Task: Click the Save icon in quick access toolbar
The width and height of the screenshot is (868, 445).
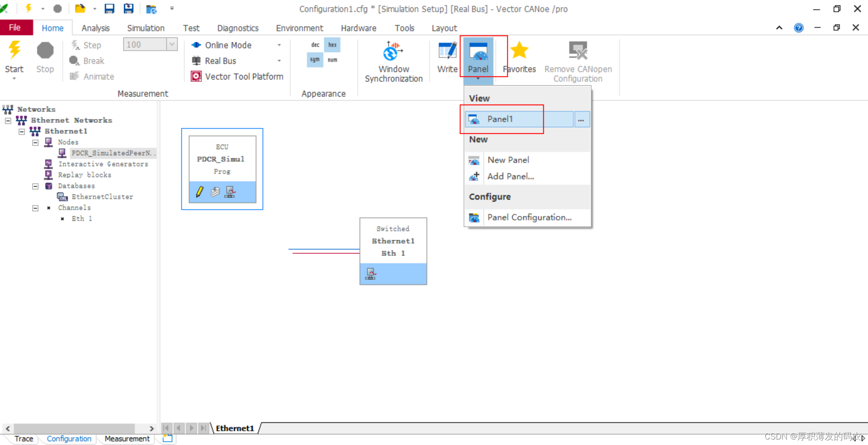Action: pyautogui.click(x=109, y=9)
